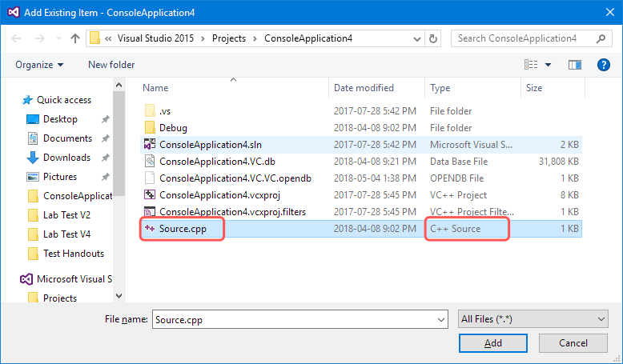
Task: Open Downloads in navigation pane
Action: [x=66, y=157]
